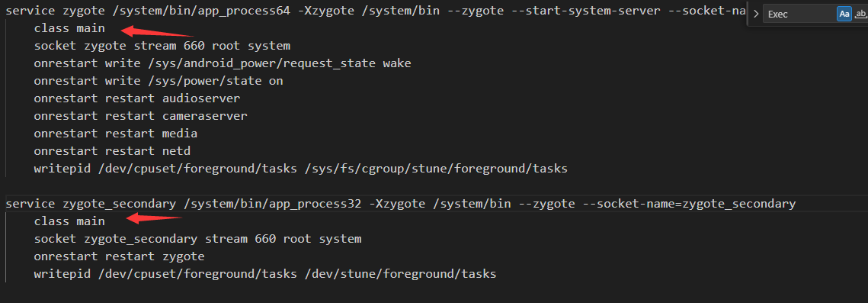Click the 'onrestart restart zygote' line

point(119,256)
